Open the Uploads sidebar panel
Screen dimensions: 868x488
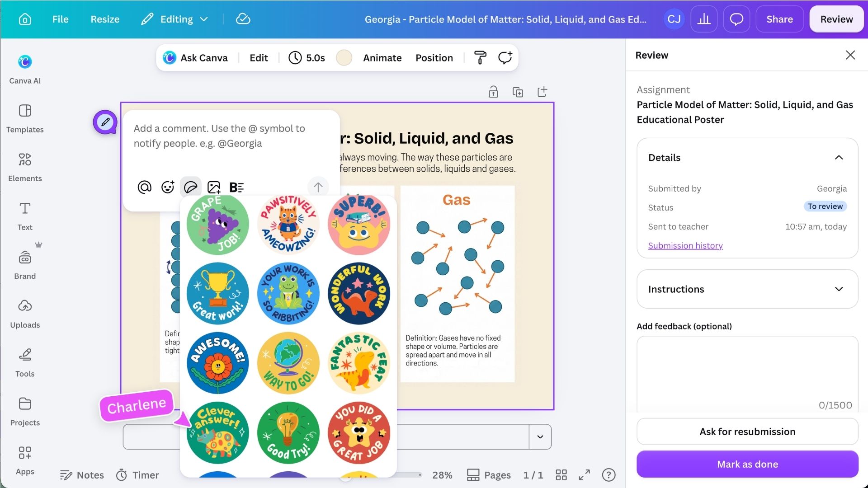click(x=25, y=314)
